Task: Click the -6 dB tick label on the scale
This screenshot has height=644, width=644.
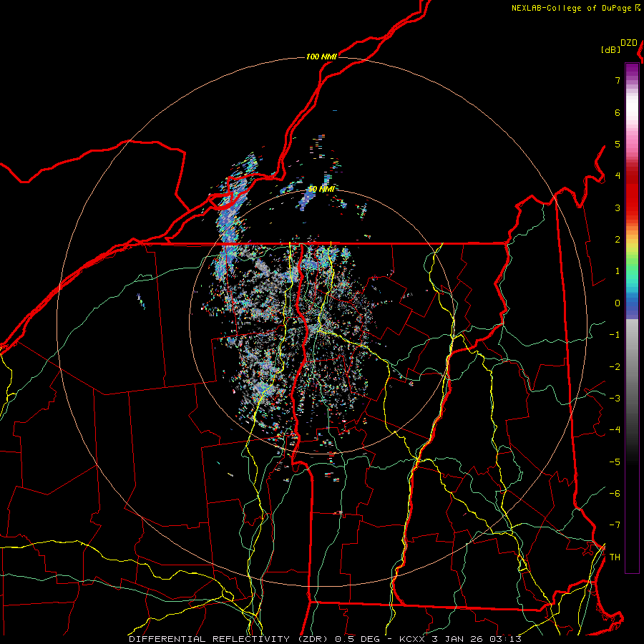Action: 615,493
